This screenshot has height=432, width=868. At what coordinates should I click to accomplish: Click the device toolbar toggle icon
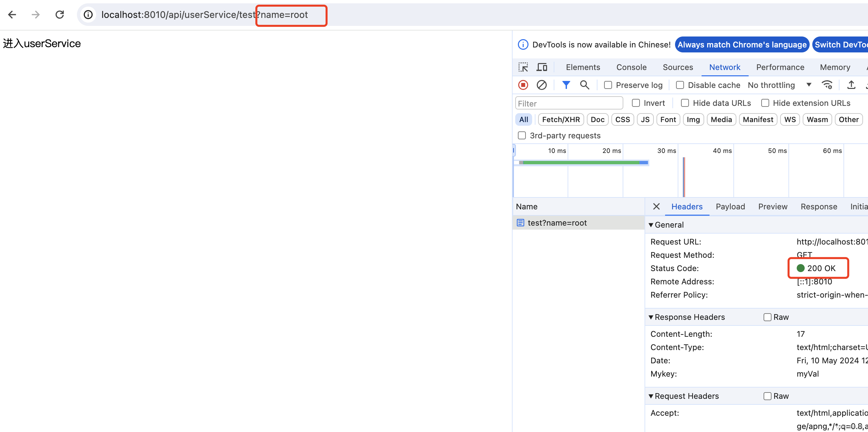[542, 66]
